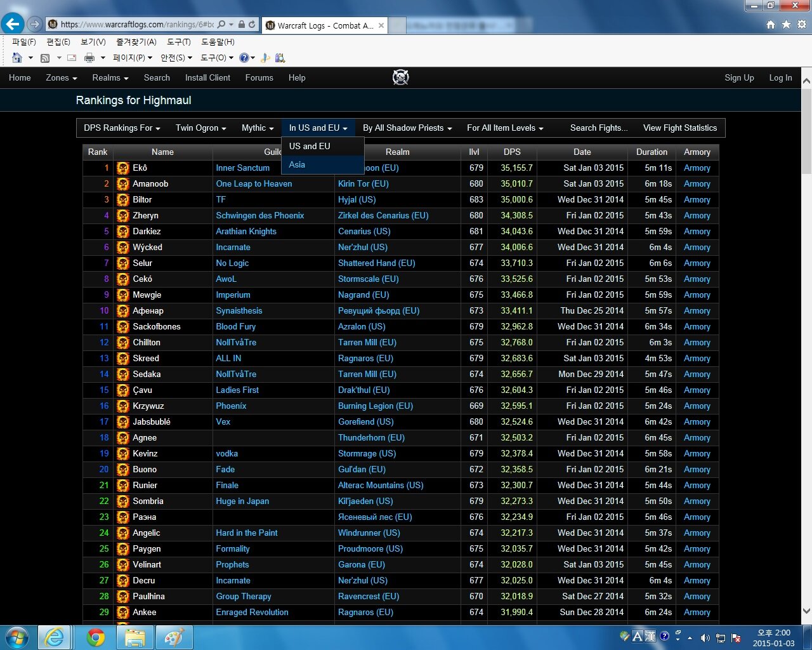Open favorites star icon in IE
The height and width of the screenshot is (650, 812).
coord(786,24)
